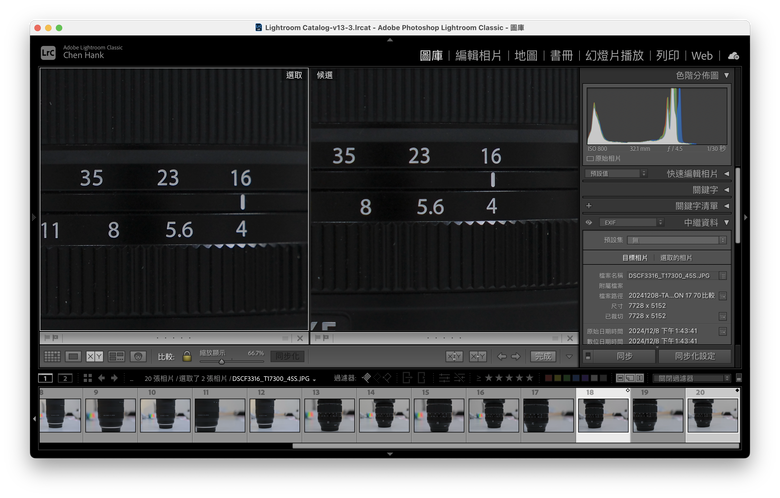Click the swap X↔Y icon
Viewport: 780px width, 498px height.
point(454,356)
